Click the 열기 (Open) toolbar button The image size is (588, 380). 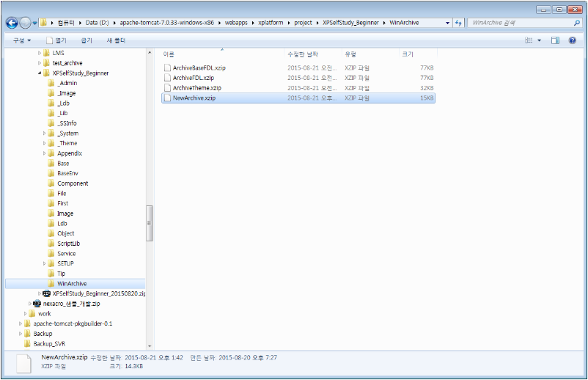[56, 40]
